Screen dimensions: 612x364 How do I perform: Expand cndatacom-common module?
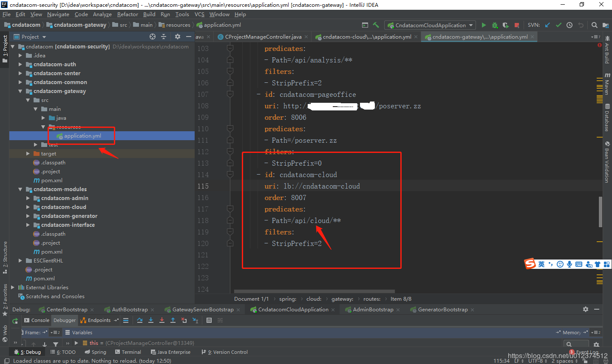tap(20, 82)
